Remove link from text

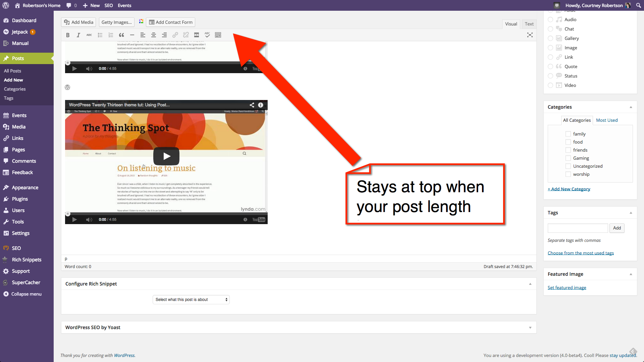coord(186,35)
